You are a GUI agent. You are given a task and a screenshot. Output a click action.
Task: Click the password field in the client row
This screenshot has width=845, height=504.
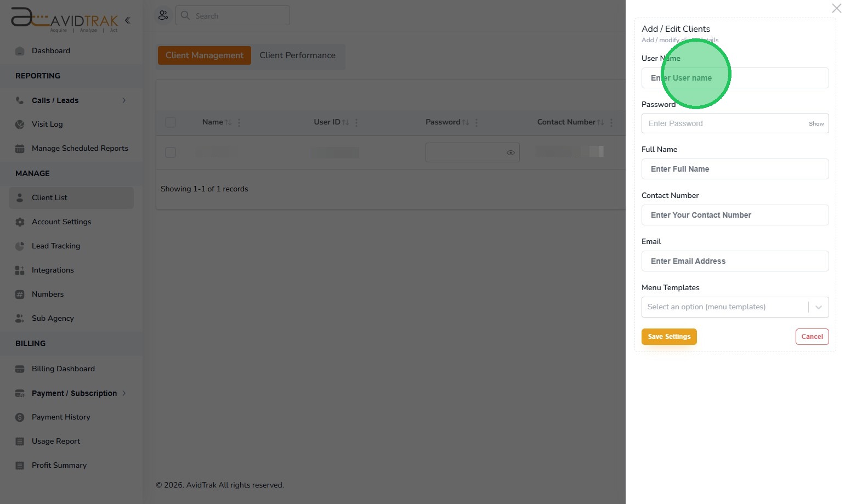(472, 152)
